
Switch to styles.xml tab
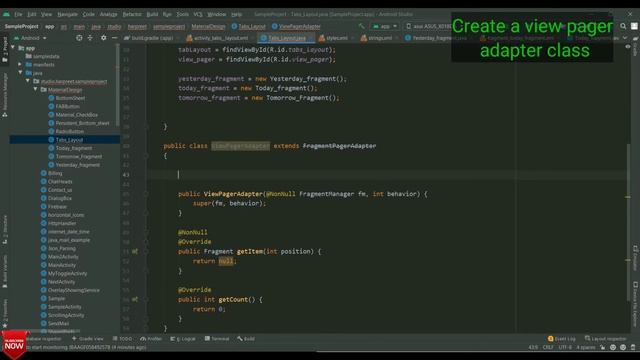(x=335, y=38)
